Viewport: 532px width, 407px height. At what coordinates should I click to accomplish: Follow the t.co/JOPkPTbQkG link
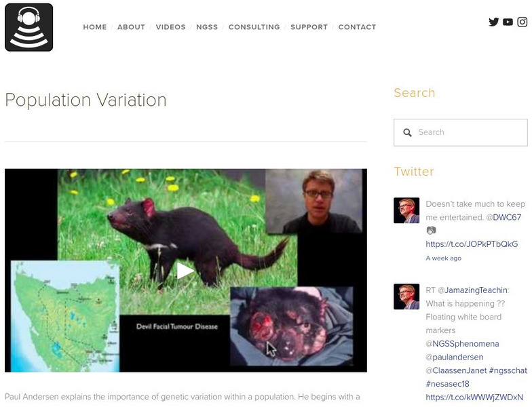coord(472,244)
